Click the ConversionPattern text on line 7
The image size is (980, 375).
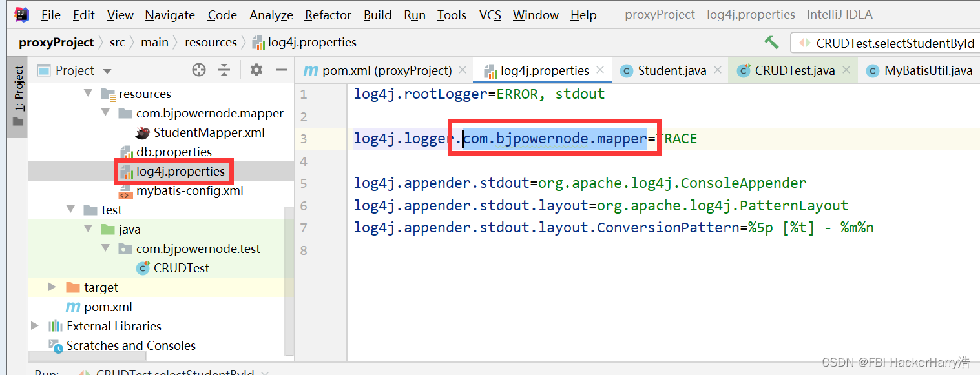pyautogui.click(x=669, y=227)
